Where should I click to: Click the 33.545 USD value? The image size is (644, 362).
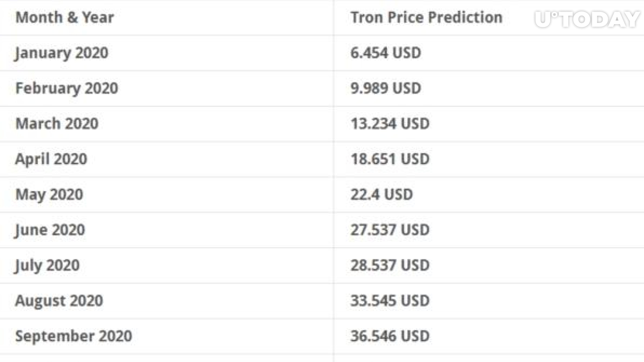[x=390, y=300]
